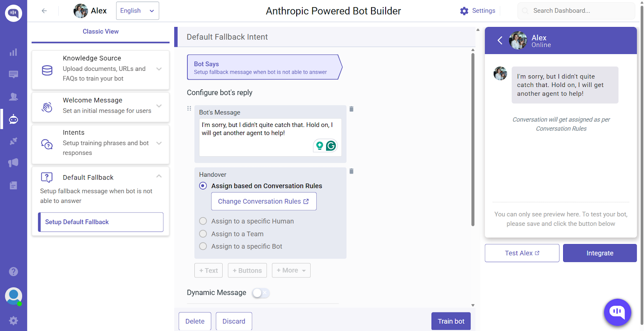This screenshot has height=331, width=644.
Task: Click the Test Alex button
Action: 522,253
